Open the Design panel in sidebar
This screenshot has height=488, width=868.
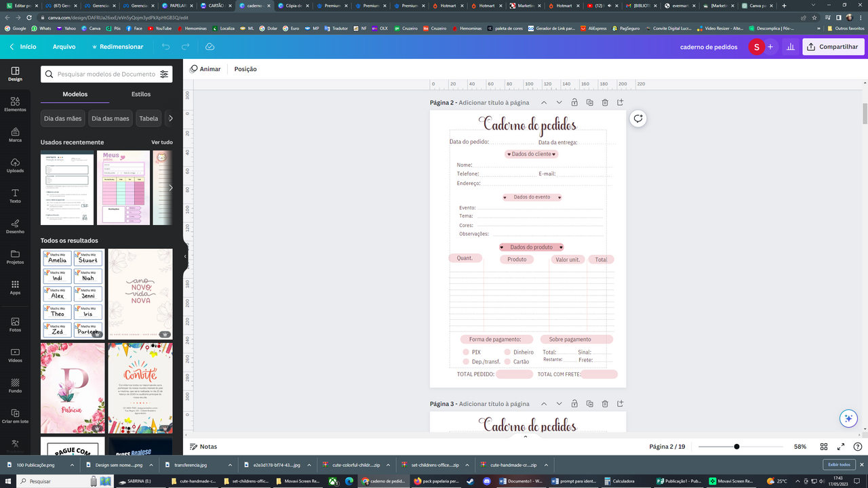coord(15,75)
